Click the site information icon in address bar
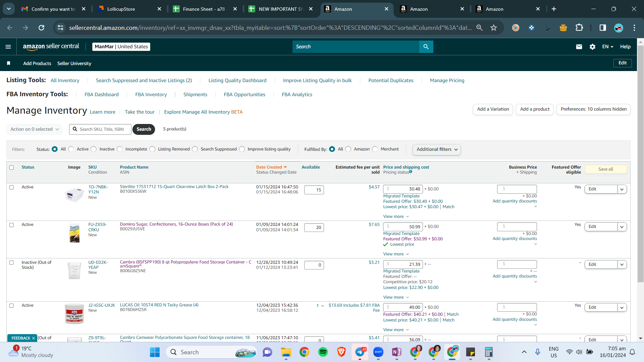 [x=60, y=28]
